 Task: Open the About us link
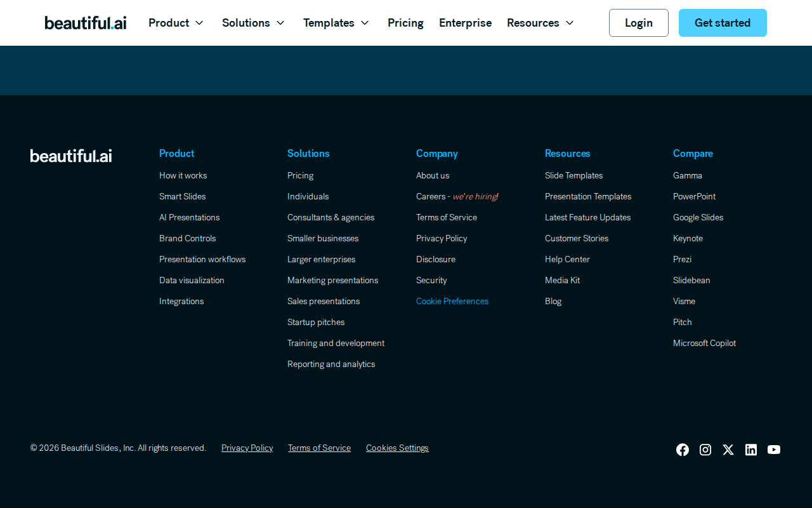pos(433,175)
